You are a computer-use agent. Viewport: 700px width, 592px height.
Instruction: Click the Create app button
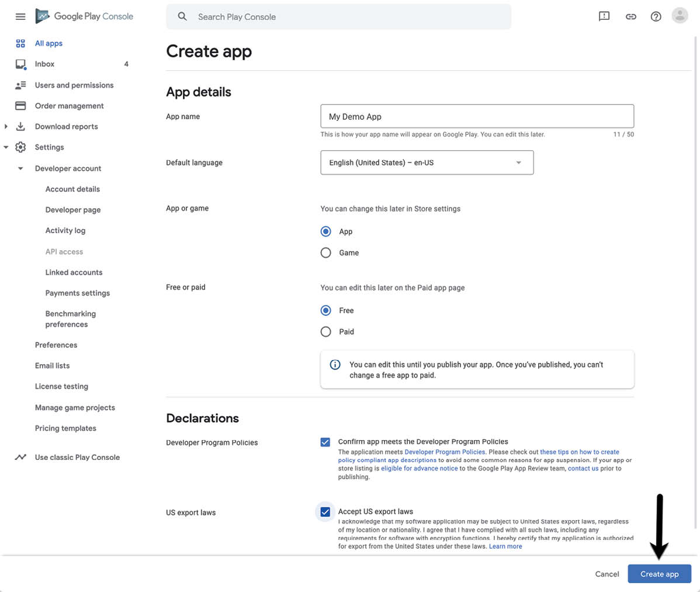point(659,574)
